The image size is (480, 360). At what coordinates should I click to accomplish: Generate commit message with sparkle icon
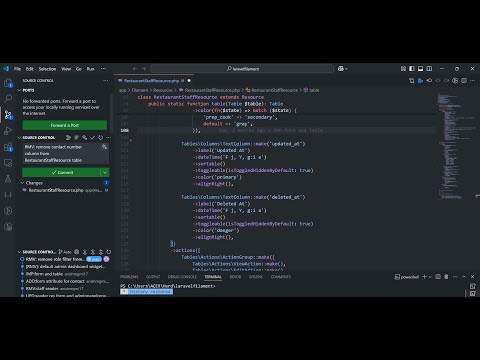pos(104,147)
